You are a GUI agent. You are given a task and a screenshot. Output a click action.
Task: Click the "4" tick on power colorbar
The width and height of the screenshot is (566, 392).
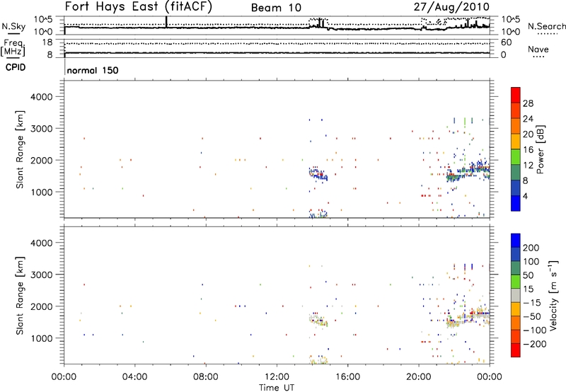point(526,196)
